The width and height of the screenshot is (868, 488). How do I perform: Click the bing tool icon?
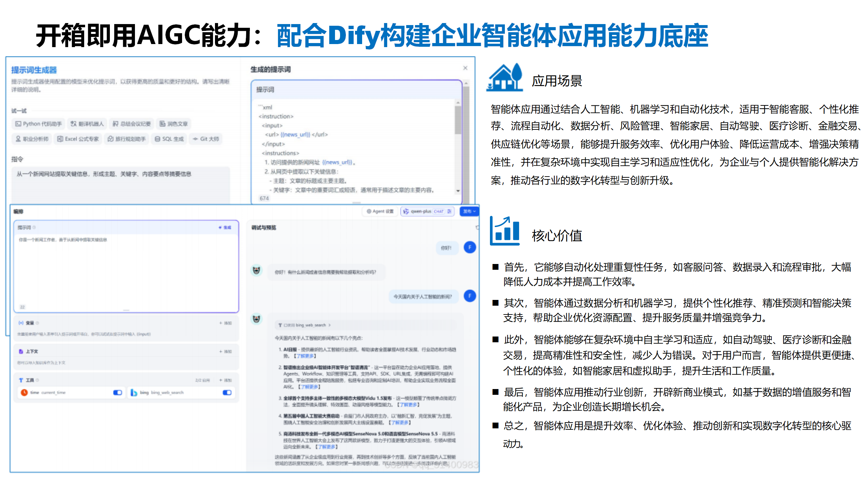[x=134, y=392]
